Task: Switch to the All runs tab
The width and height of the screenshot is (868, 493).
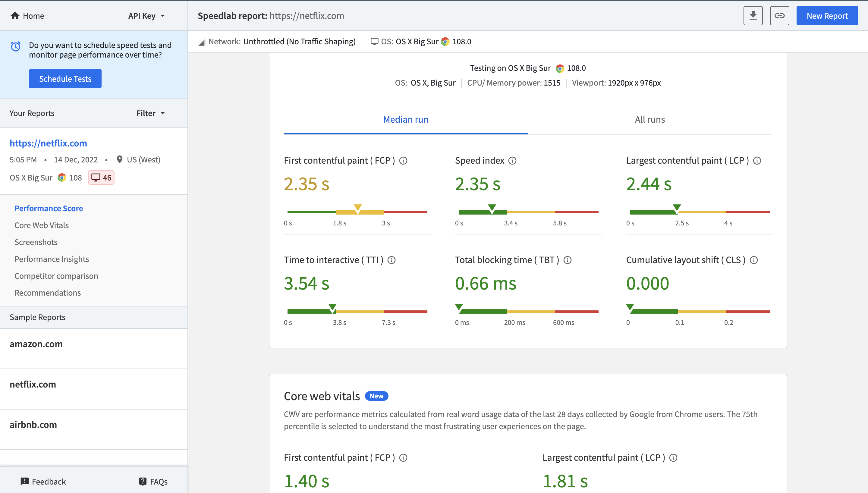Action: 649,119
